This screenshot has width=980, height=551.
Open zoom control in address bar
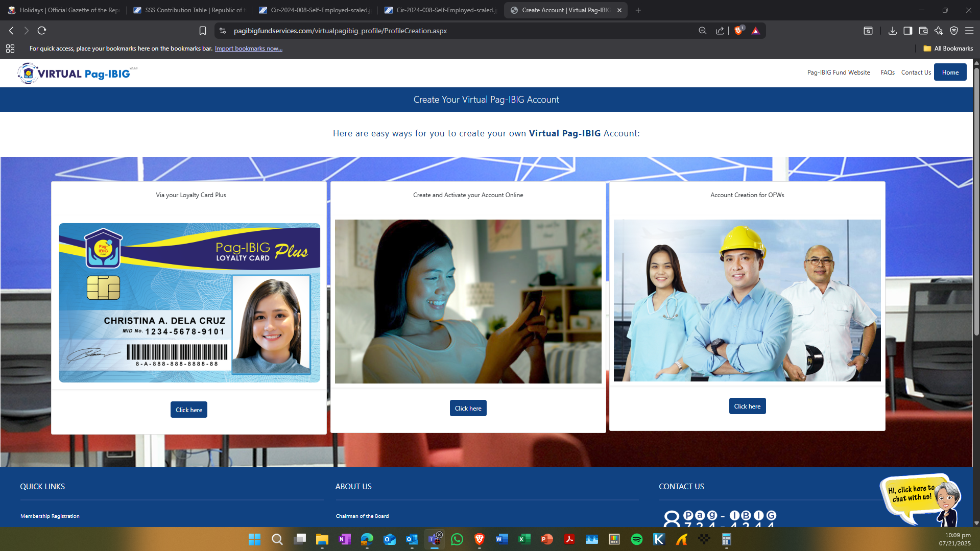[x=703, y=31]
